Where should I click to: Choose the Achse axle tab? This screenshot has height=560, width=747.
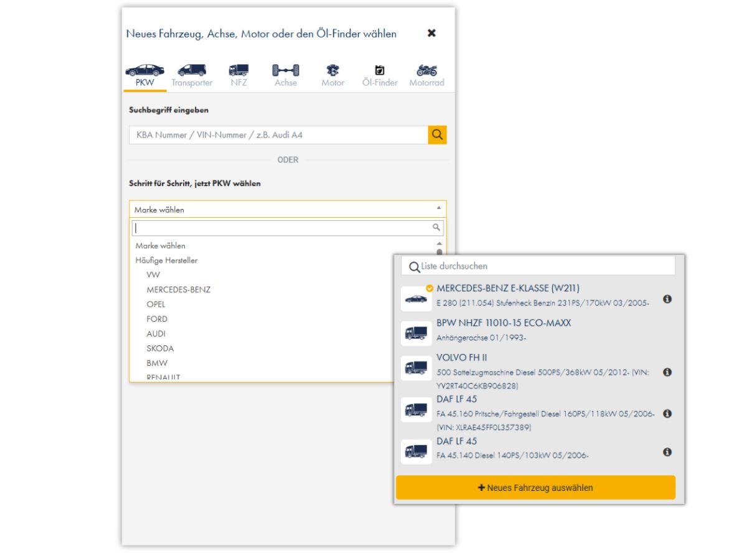tap(286, 76)
